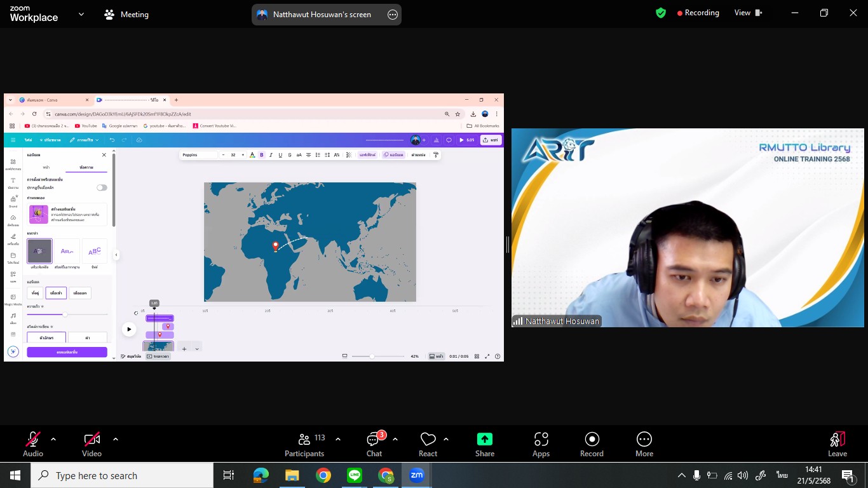
Task: Open the Uploads panel in Canva sidebar
Action: pos(13,220)
